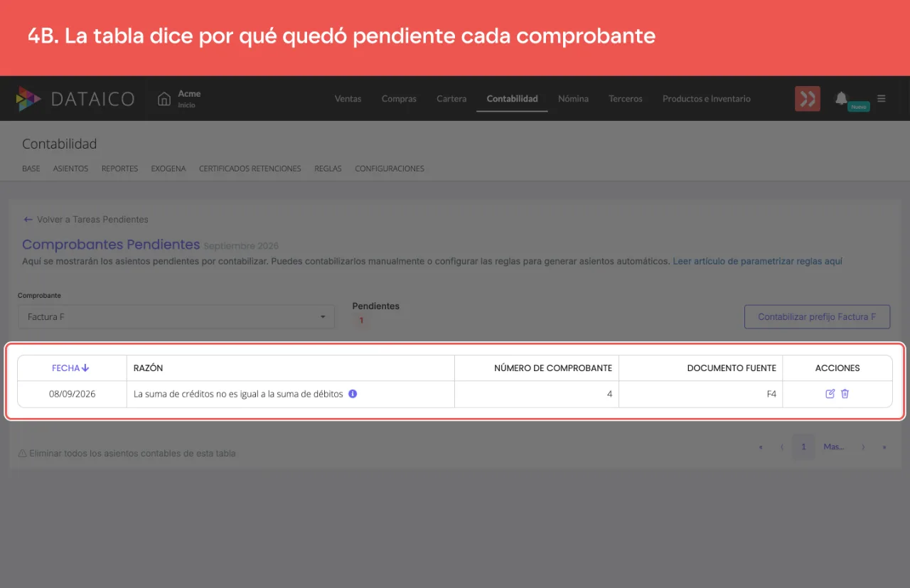The width and height of the screenshot is (910, 588).
Task: Click the DATAICO logo
Action: [x=75, y=99]
